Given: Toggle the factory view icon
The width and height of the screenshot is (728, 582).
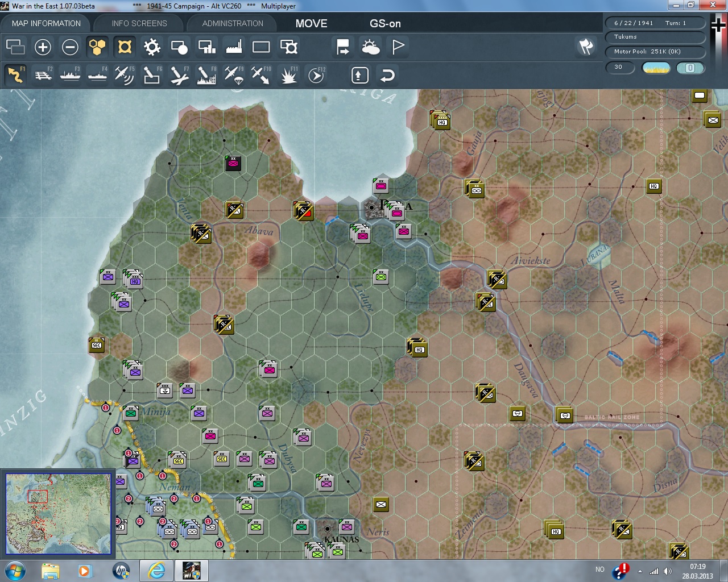Looking at the screenshot, I should [x=234, y=47].
